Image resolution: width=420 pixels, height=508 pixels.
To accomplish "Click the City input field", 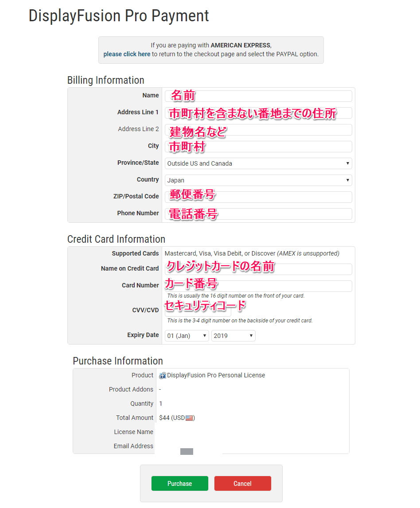I will [x=258, y=147].
